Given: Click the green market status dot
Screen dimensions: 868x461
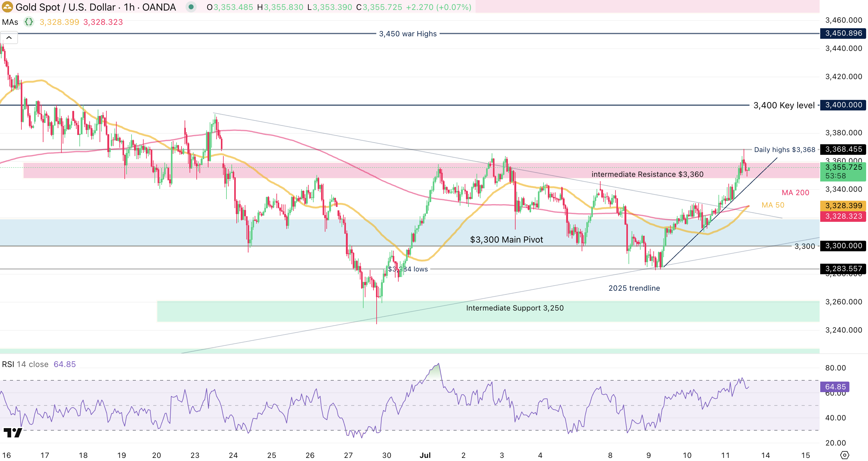Looking at the screenshot, I should coord(191,7).
